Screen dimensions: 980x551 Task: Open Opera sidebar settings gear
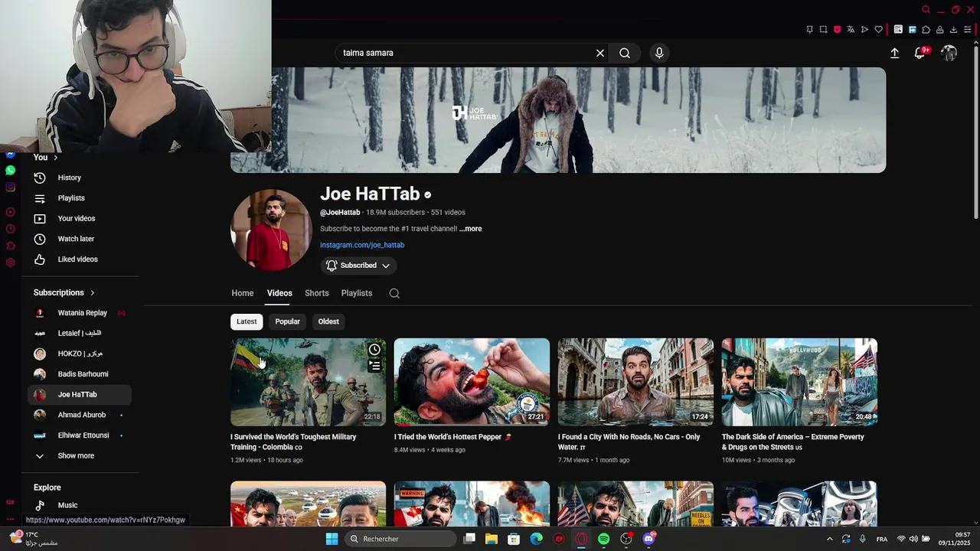10,262
